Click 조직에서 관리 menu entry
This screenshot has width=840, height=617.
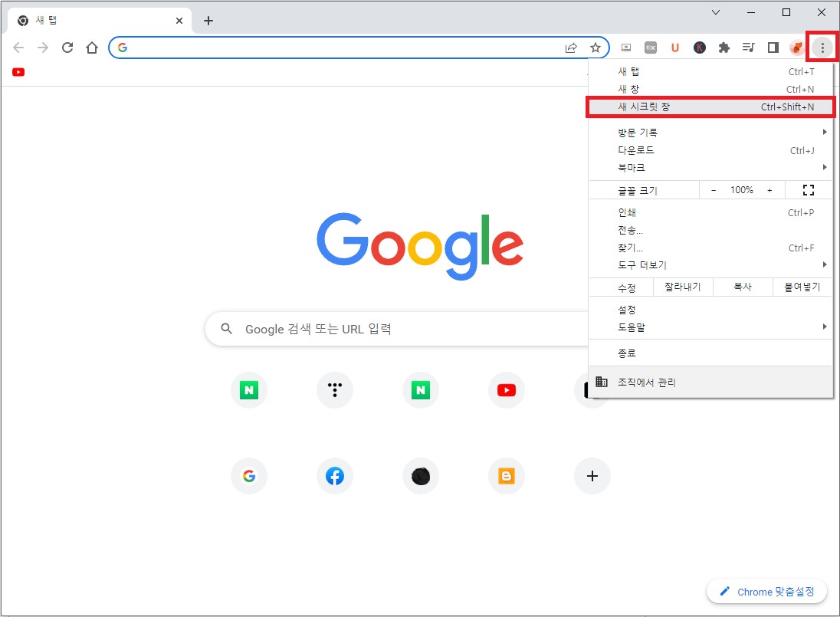coord(710,382)
